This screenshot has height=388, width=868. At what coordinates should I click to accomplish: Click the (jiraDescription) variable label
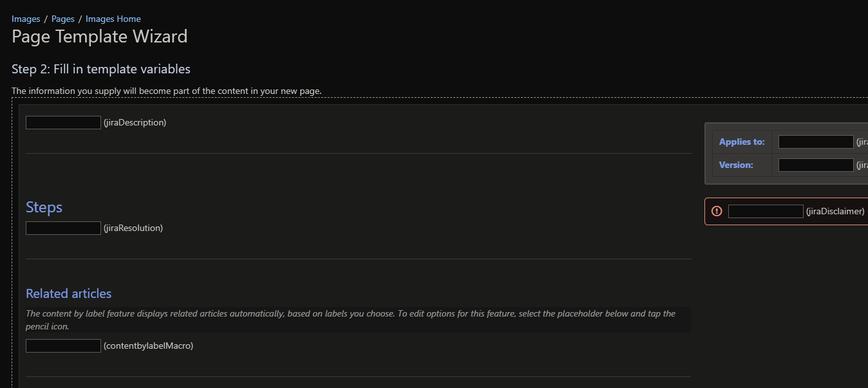click(135, 122)
